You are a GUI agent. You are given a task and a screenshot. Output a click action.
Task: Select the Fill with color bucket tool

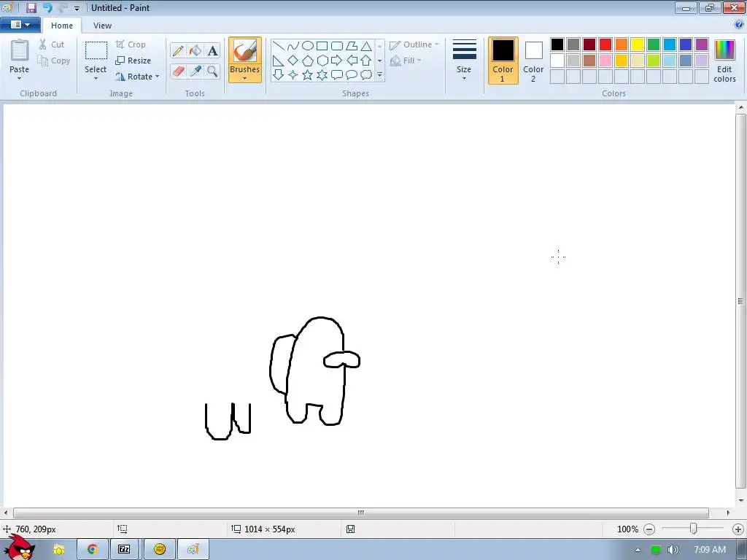[x=196, y=50]
